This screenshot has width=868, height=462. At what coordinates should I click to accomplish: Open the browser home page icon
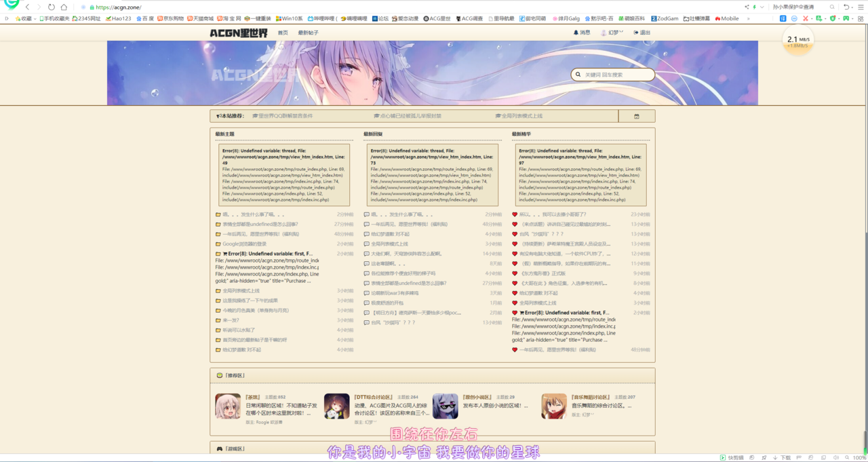point(64,7)
